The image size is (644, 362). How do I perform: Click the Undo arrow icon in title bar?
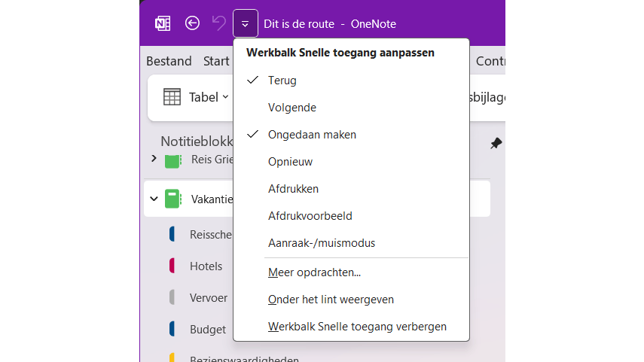tap(218, 23)
